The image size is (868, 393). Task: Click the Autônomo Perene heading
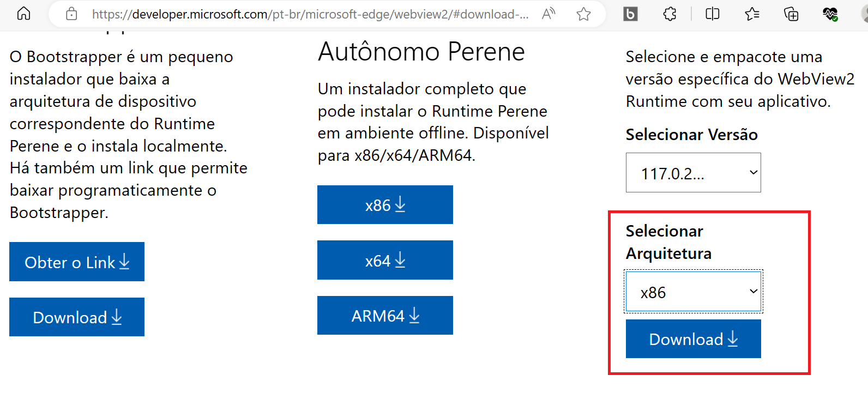pos(421,52)
